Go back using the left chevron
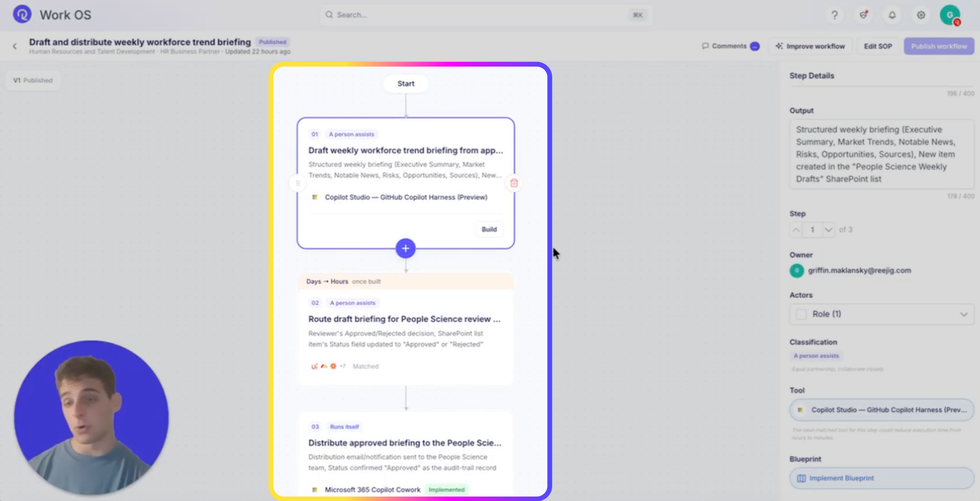 click(x=15, y=46)
